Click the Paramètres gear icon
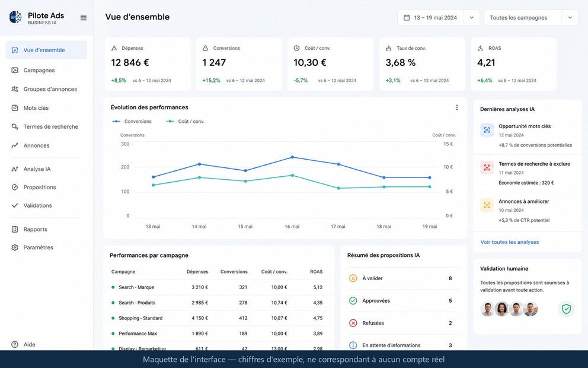This screenshot has height=368, width=588. pos(15,248)
